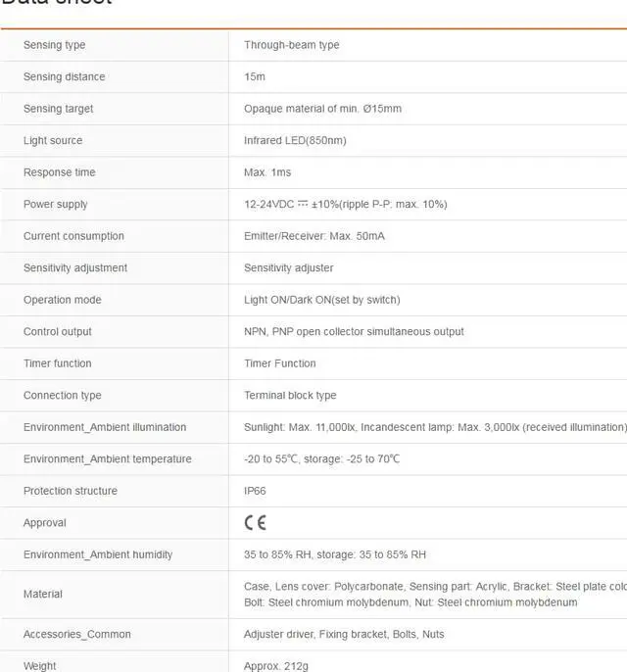Click the 'Response time' label
Screen dimensions: 627x672
click(x=60, y=172)
